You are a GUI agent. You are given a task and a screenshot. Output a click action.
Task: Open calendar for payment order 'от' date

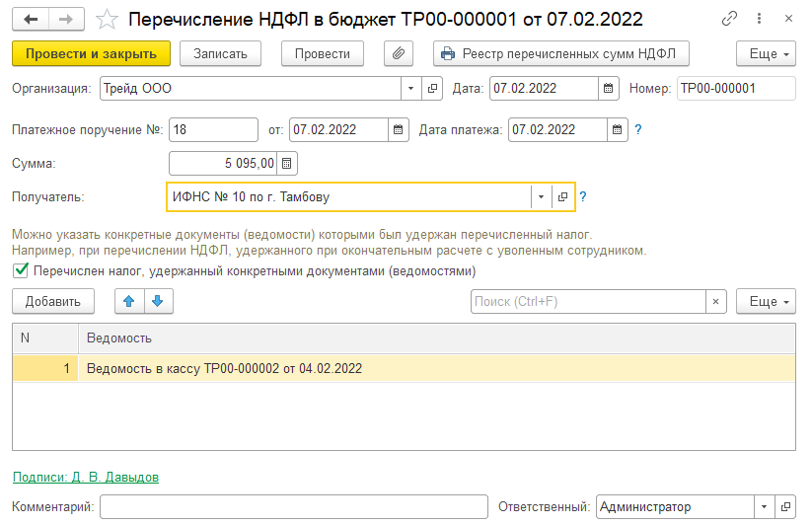click(398, 130)
